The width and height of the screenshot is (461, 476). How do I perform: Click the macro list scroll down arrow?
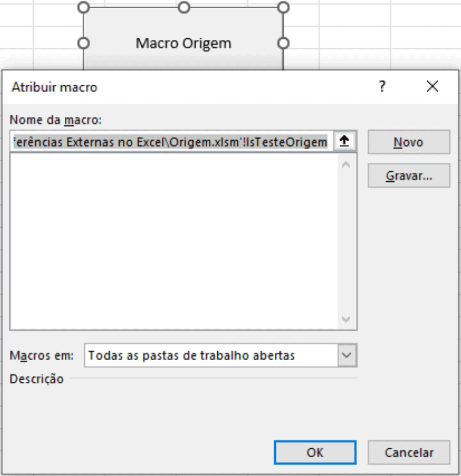coord(346,319)
